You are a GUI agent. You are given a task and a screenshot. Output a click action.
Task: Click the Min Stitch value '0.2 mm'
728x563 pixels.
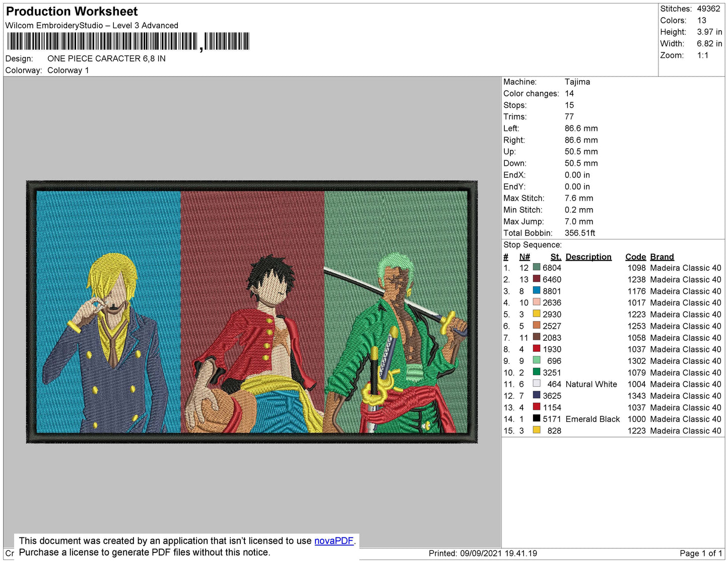coord(579,210)
